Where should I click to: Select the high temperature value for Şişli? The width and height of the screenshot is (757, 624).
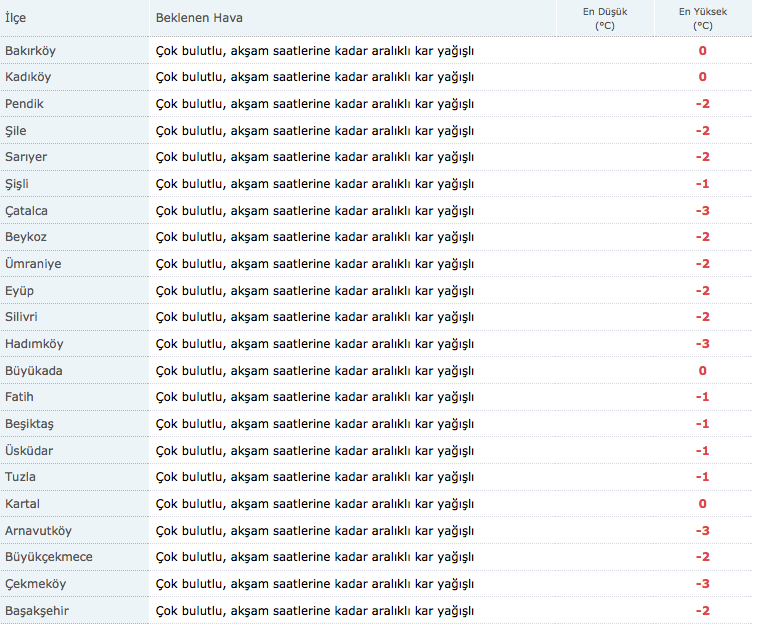pos(702,184)
